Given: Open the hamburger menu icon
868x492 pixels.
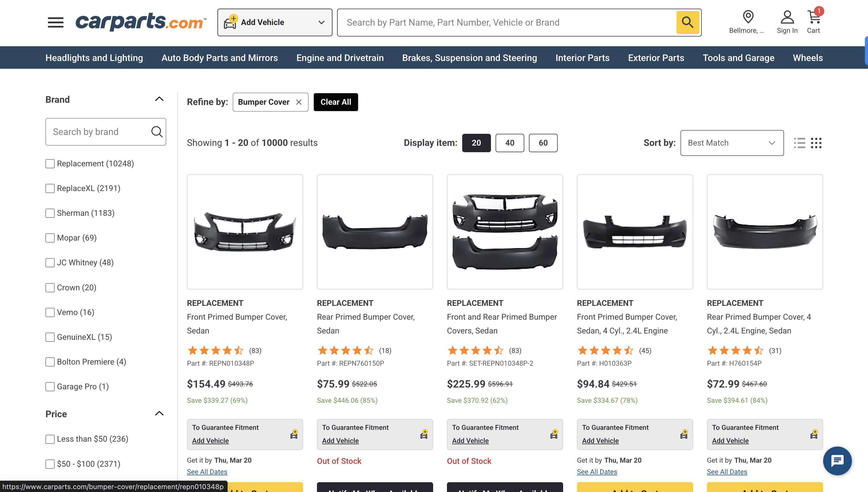Looking at the screenshot, I should point(56,23).
